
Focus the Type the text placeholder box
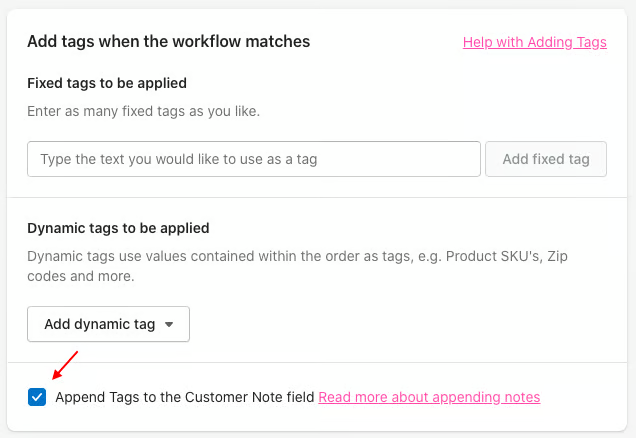(x=254, y=159)
